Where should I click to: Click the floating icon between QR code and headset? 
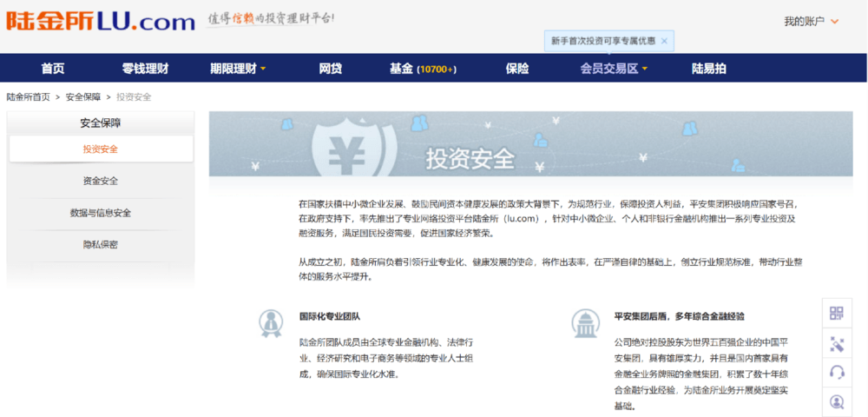837,343
